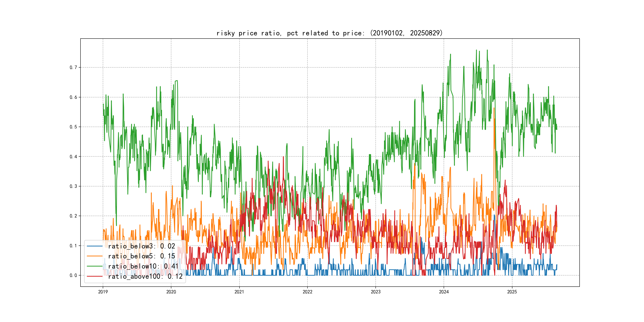Select the 'ratio_below5: 0.15' legend label
Viewport: 644px width, 322px height.
[x=142, y=256]
